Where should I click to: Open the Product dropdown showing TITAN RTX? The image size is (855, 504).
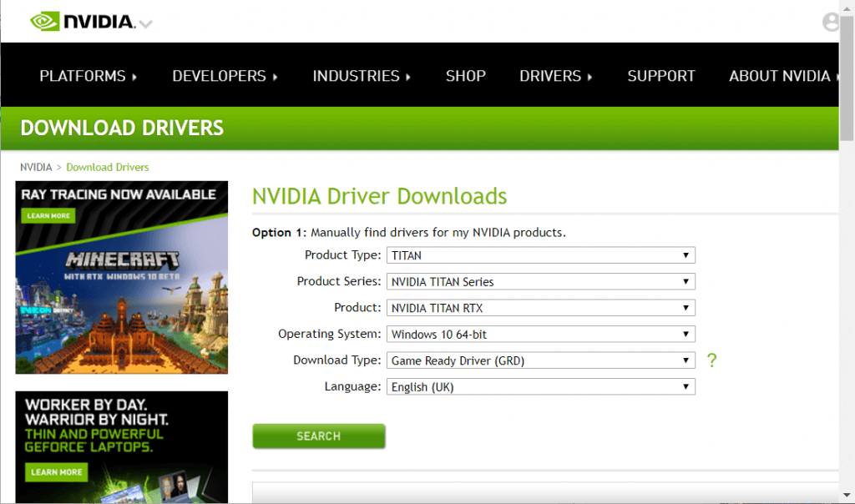(541, 308)
